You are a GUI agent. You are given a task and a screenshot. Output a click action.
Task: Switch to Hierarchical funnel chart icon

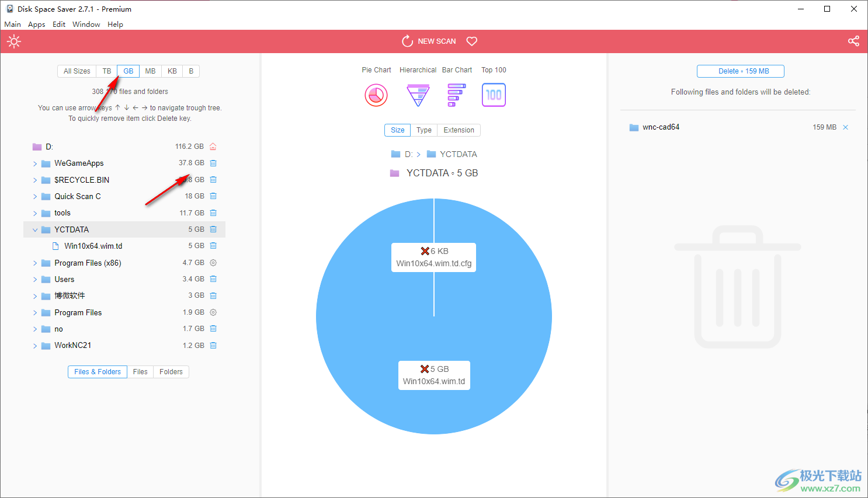click(x=418, y=95)
